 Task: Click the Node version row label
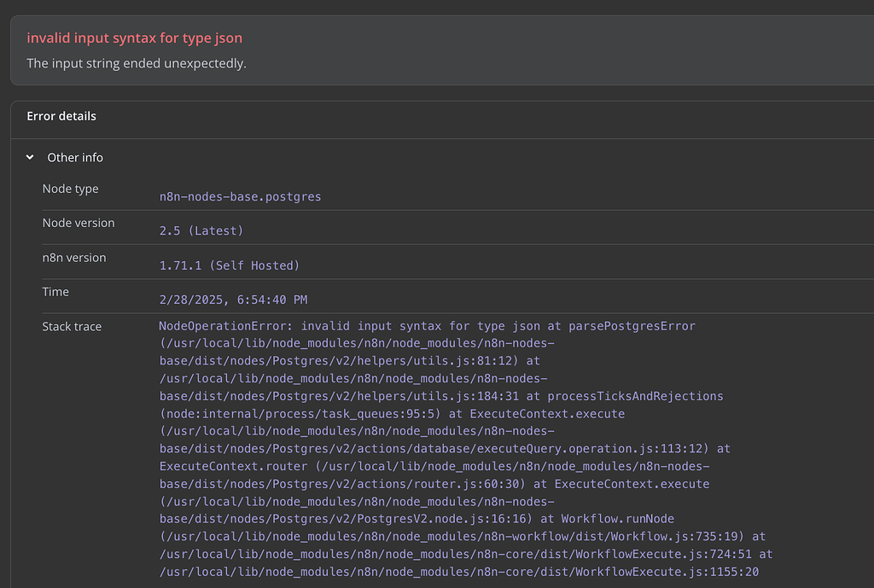tap(78, 224)
